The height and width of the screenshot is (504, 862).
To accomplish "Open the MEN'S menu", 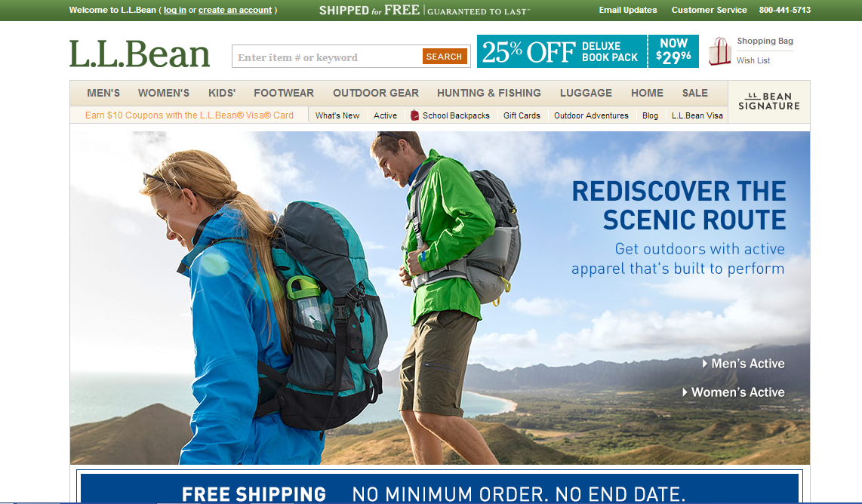I will [x=103, y=93].
